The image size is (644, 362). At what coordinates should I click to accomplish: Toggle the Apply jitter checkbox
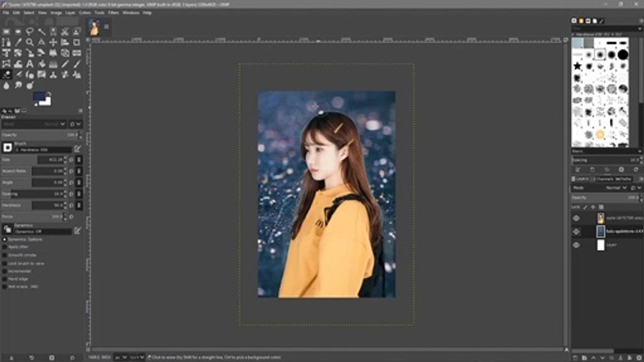[x=5, y=247]
